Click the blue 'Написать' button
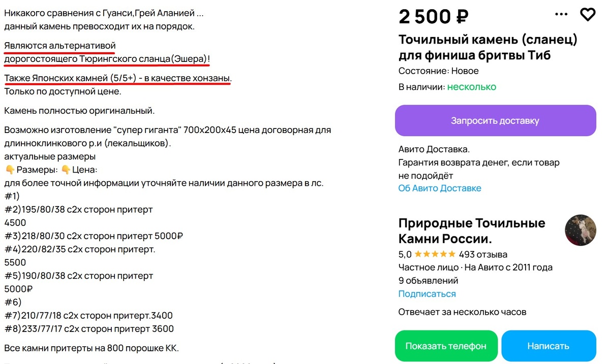610x364 pixels. point(548,346)
